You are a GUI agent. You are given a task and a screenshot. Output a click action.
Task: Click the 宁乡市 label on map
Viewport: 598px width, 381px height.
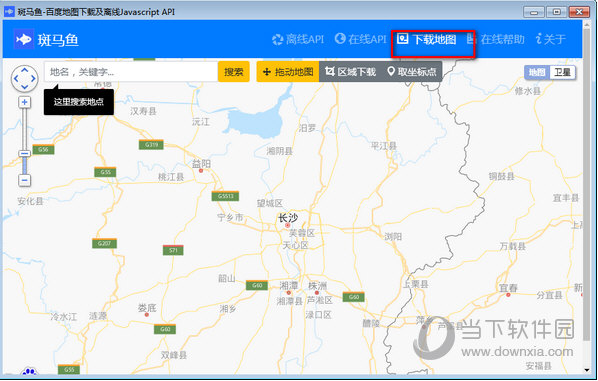click(x=230, y=217)
